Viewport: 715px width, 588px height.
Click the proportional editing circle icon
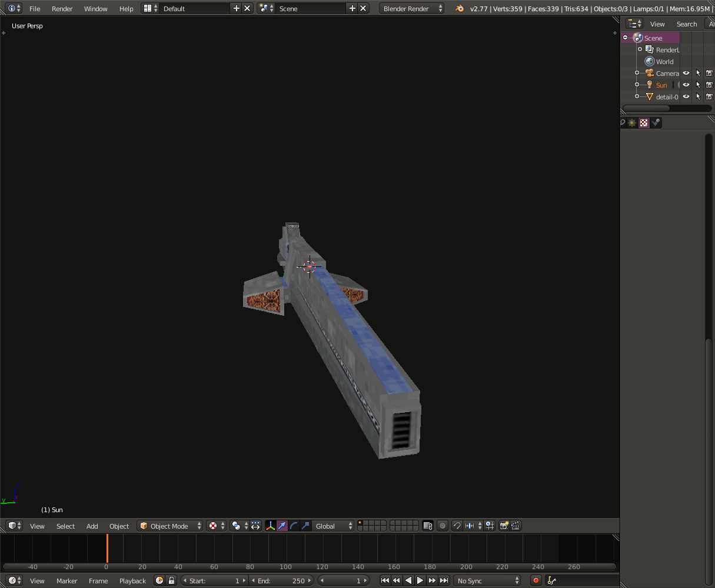pyautogui.click(x=443, y=526)
